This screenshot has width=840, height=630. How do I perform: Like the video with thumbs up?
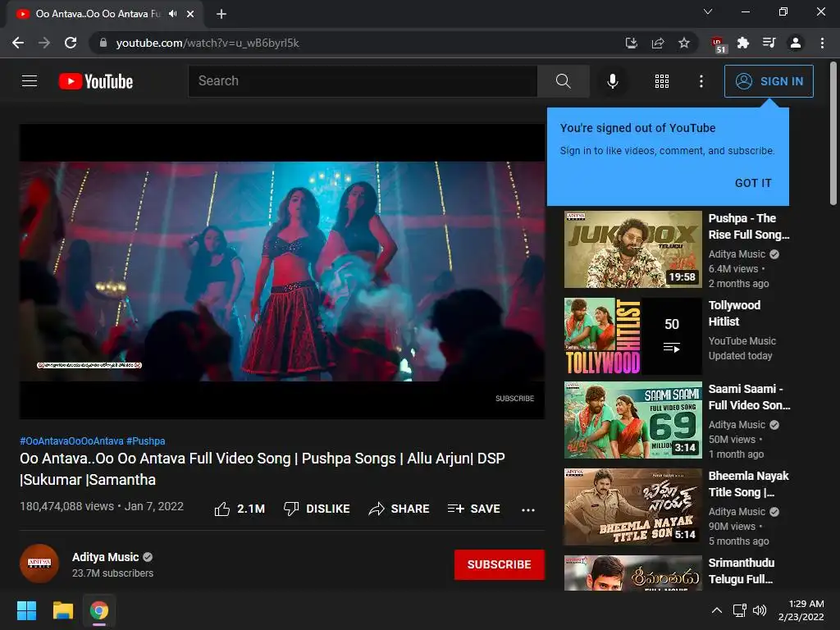240,509
